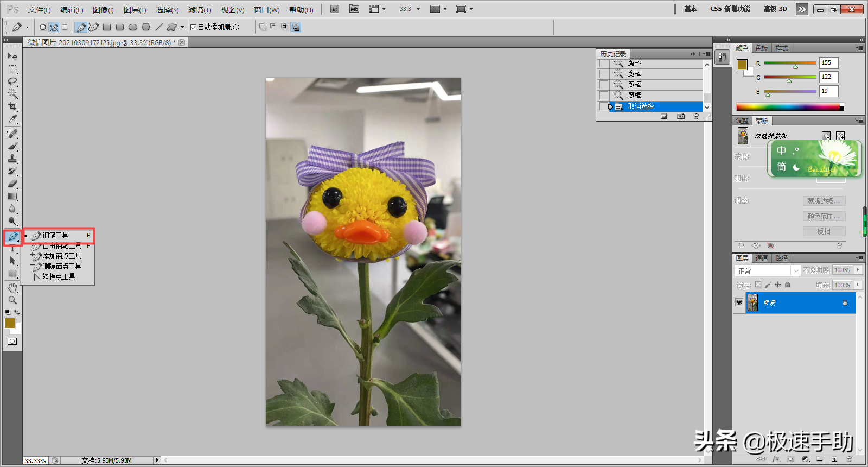868x467 pixels.
Task: Switch to the CS5 新增功能 workspace
Action: (x=730, y=9)
